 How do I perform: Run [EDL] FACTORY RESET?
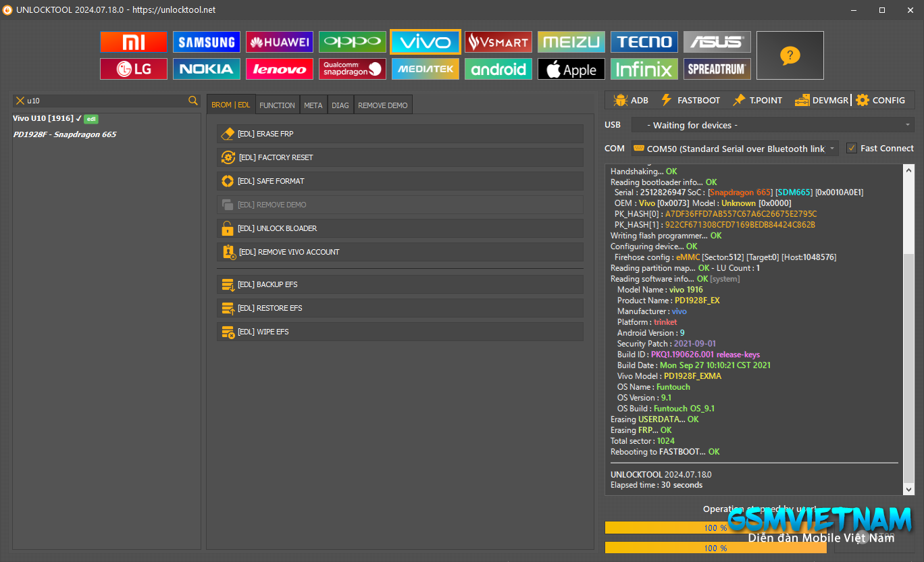tap(400, 157)
